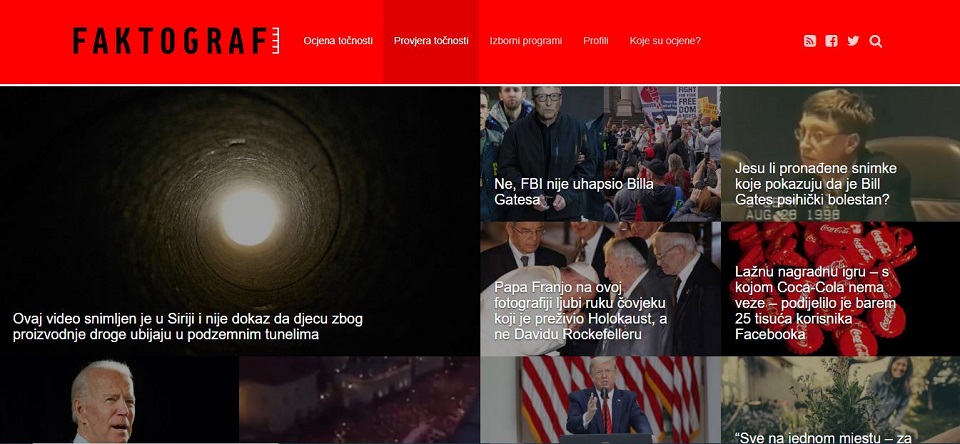Open the Facebook page icon
The height and width of the screenshot is (444, 960).
[831, 41]
